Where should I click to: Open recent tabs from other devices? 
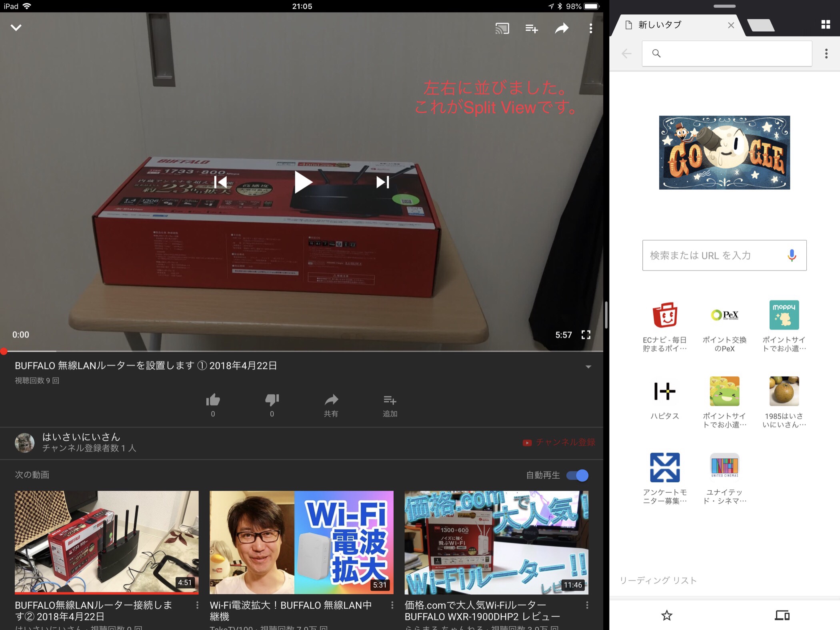[782, 615]
